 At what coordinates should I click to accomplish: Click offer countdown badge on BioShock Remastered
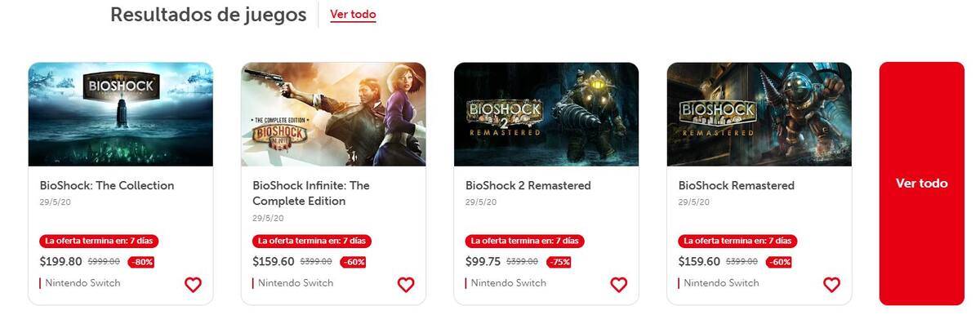(738, 242)
